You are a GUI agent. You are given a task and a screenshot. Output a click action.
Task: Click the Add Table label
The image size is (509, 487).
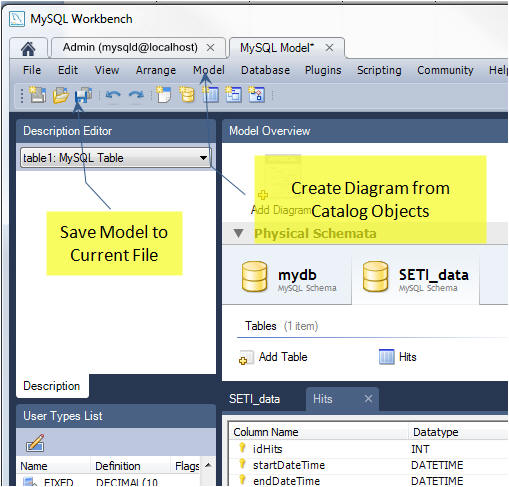tap(283, 357)
